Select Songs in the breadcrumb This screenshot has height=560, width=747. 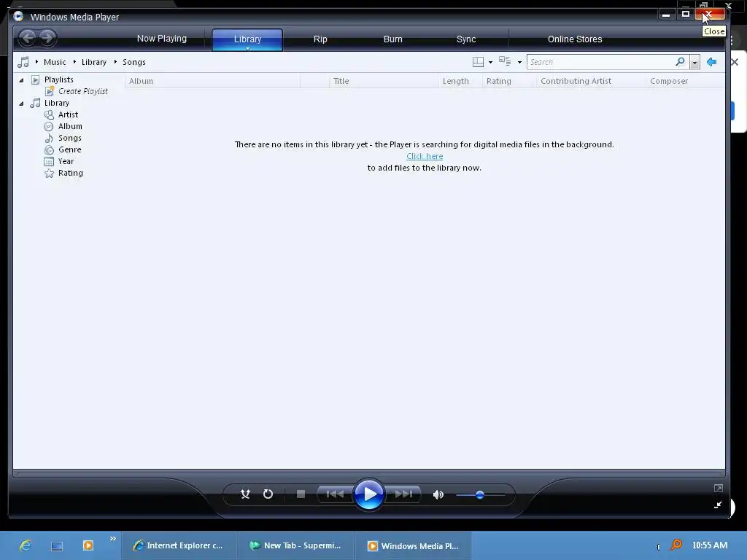coord(134,62)
